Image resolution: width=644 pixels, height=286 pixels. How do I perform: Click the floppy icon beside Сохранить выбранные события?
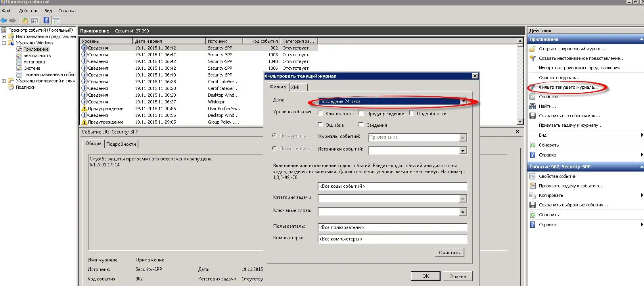click(x=533, y=205)
